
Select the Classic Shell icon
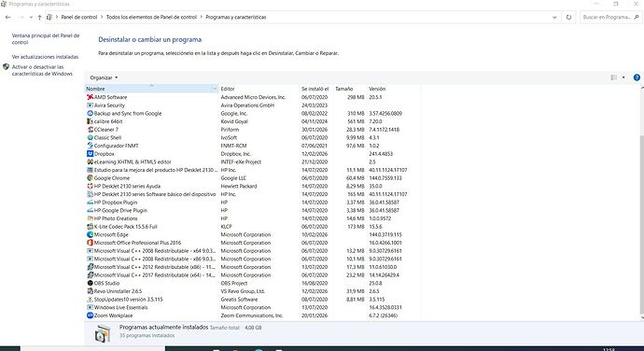pos(90,137)
